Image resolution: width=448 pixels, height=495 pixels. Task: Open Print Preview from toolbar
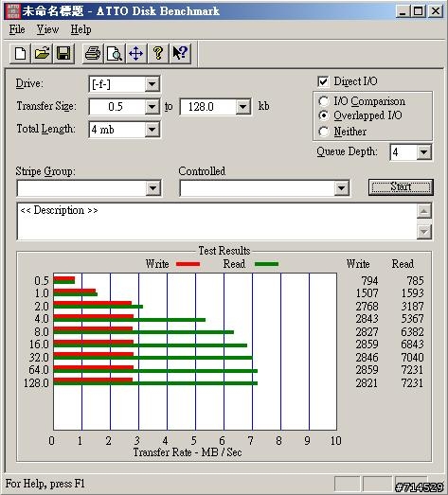115,53
